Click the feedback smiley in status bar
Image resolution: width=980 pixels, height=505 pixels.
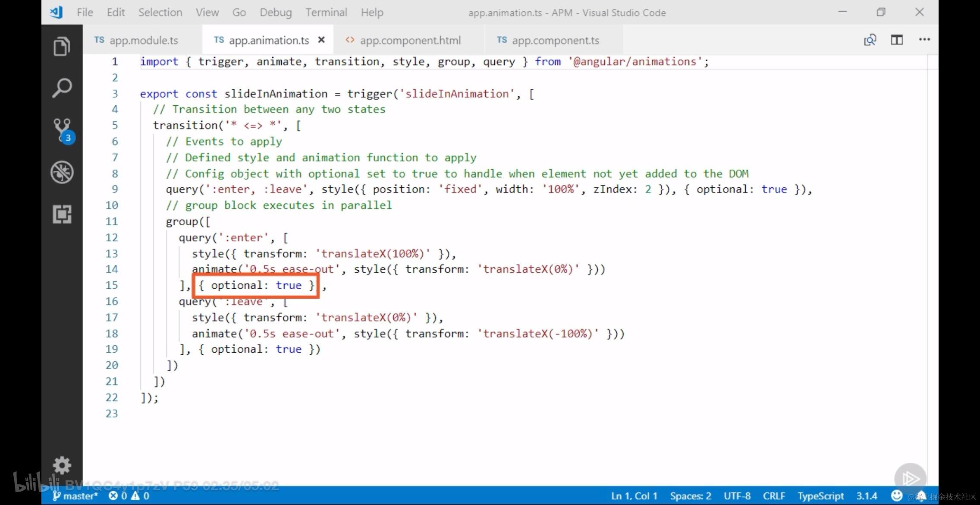(x=896, y=496)
